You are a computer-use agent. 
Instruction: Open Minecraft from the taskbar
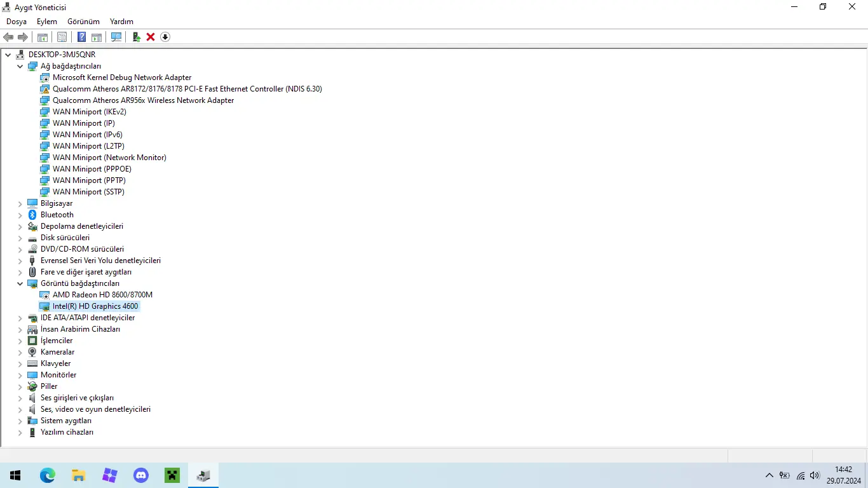pyautogui.click(x=172, y=475)
